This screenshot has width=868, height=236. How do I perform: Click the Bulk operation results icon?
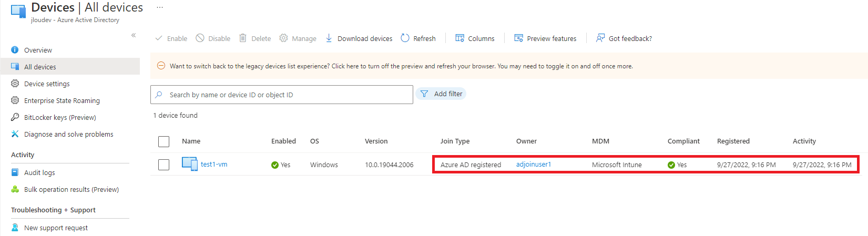(x=15, y=189)
